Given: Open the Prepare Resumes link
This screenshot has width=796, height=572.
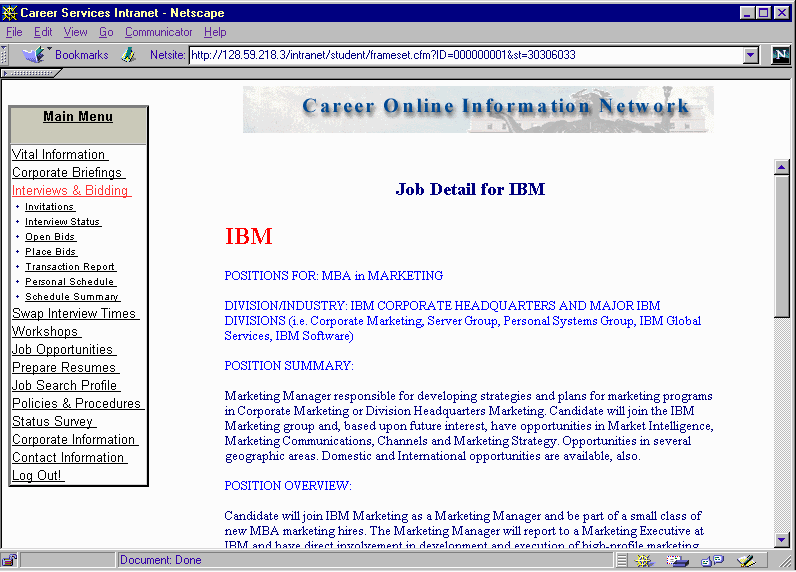Looking at the screenshot, I should point(65,367).
